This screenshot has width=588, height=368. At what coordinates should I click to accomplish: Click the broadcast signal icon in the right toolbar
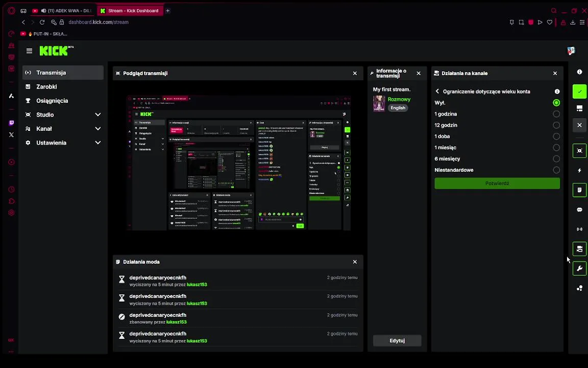[x=579, y=229]
